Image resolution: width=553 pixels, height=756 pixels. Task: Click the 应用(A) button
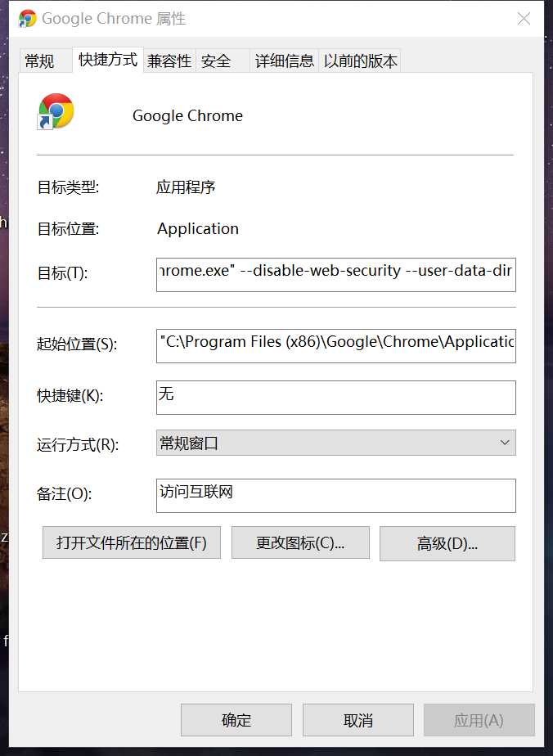(479, 720)
